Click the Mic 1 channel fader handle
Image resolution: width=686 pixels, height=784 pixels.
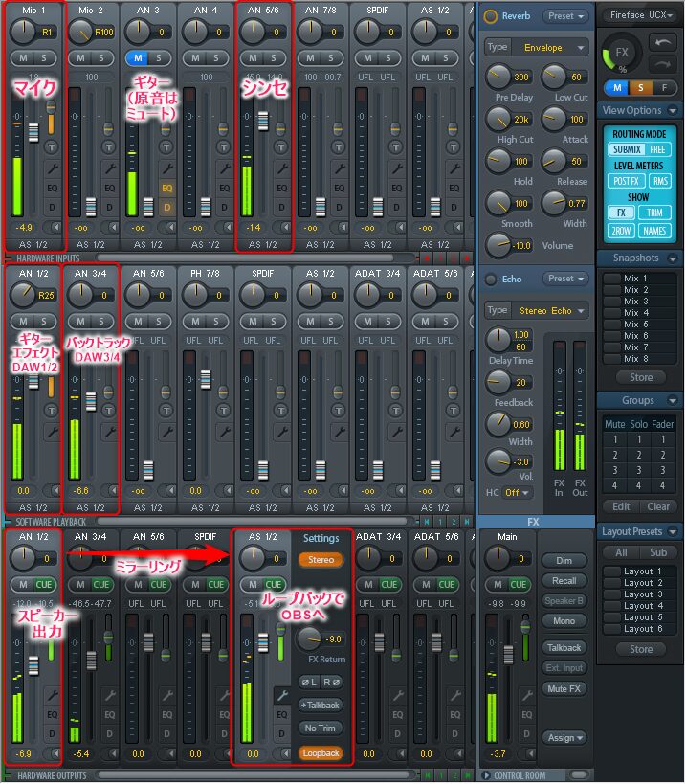click(33, 133)
